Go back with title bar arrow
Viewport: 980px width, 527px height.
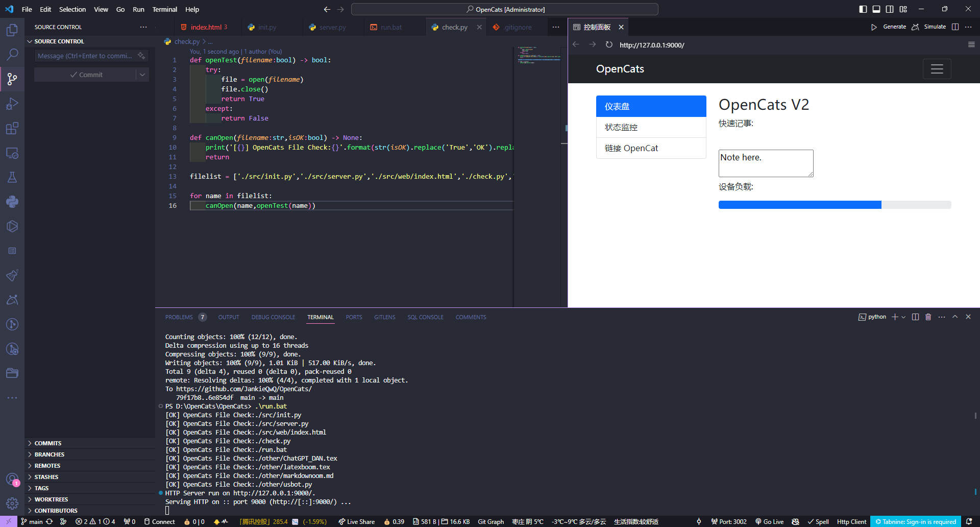(x=327, y=9)
